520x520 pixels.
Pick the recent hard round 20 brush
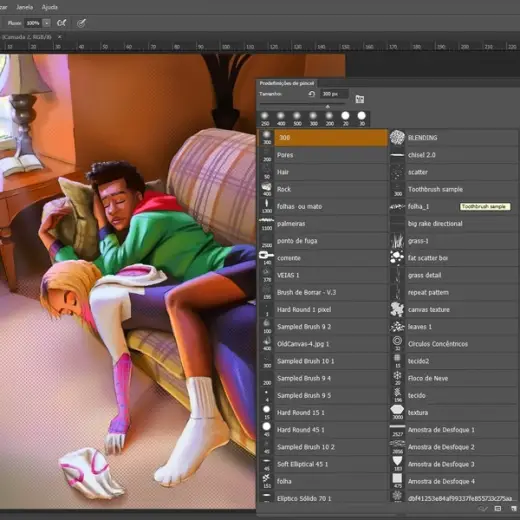pyautogui.click(x=345, y=119)
